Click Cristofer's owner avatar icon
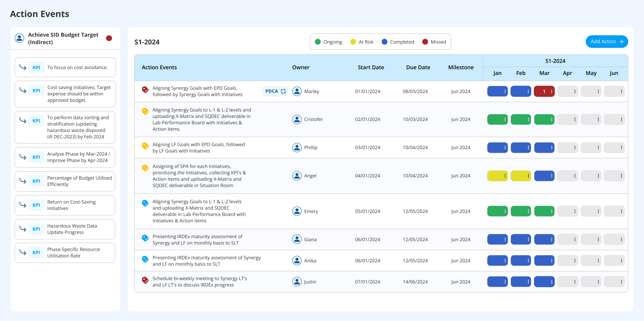The width and height of the screenshot is (644, 321). [x=297, y=119]
